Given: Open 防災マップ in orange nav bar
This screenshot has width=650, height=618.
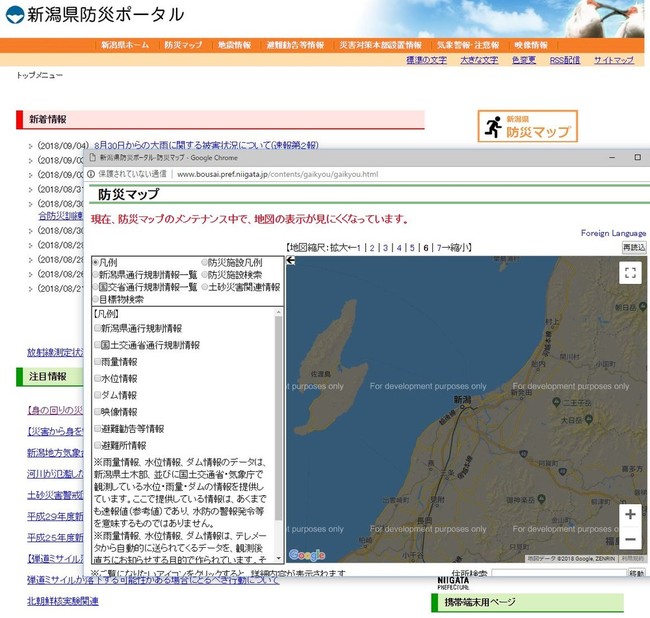Looking at the screenshot, I should 183,45.
